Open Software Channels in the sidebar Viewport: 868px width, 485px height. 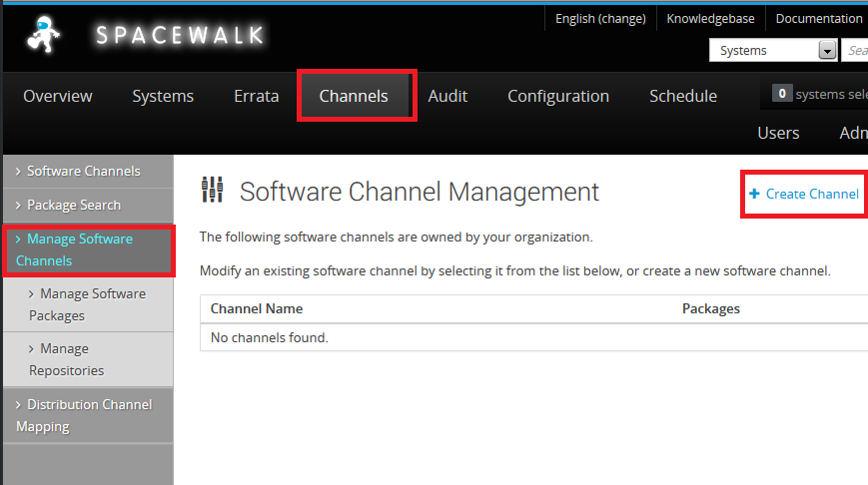[x=88, y=172]
